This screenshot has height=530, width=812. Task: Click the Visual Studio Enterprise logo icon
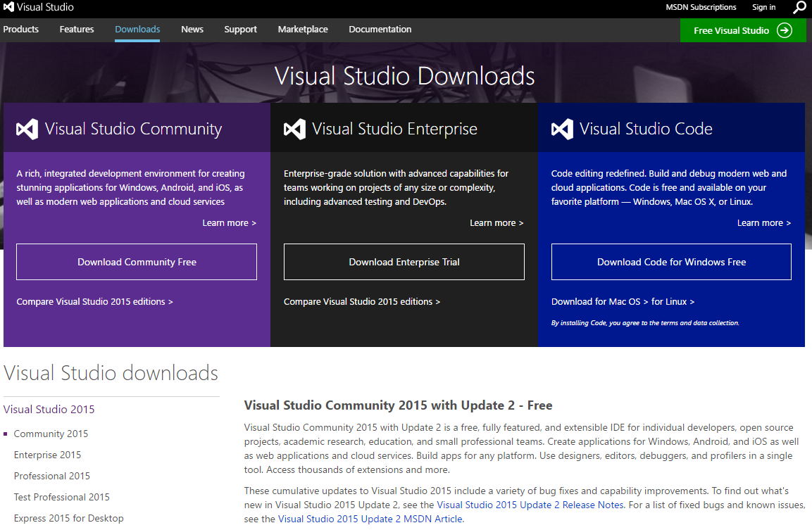(294, 129)
